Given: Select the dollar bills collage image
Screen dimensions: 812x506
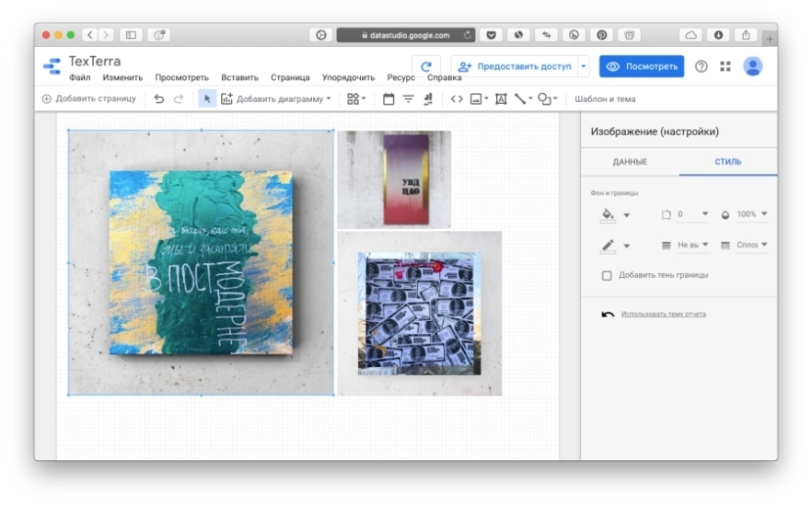Looking at the screenshot, I should point(420,314).
